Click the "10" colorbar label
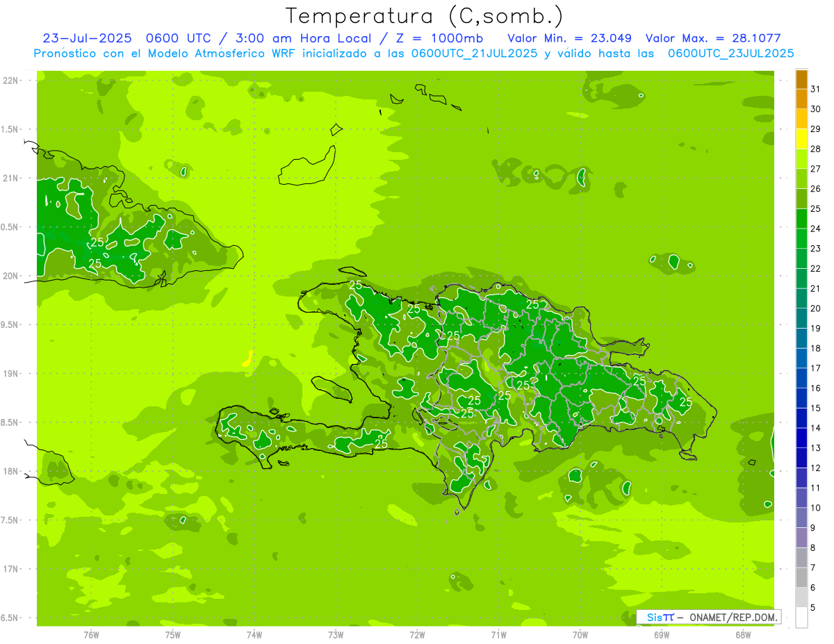 [x=815, y=508]
